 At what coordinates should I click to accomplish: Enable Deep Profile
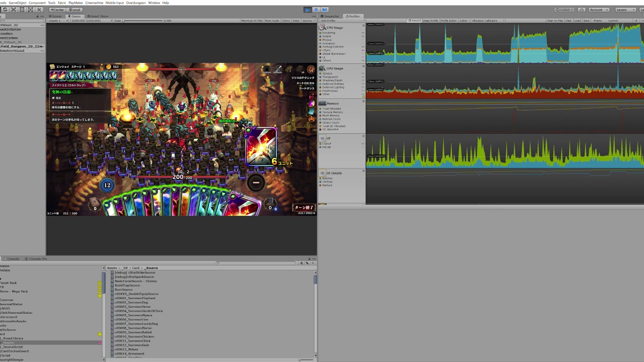point(430,21)
